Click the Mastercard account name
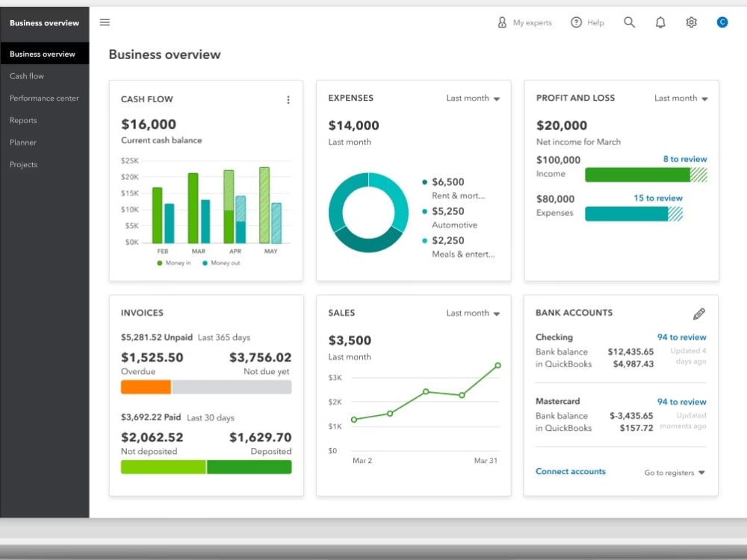Screen dimensions: 747x560 (x=557, y=402)
